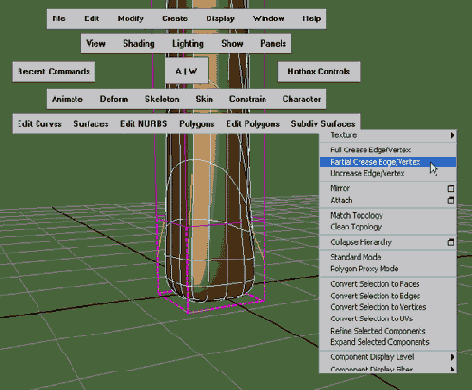Switch to Standard Mode
Viewport: 472px width, 390px height.
click(x=388, y=257)
